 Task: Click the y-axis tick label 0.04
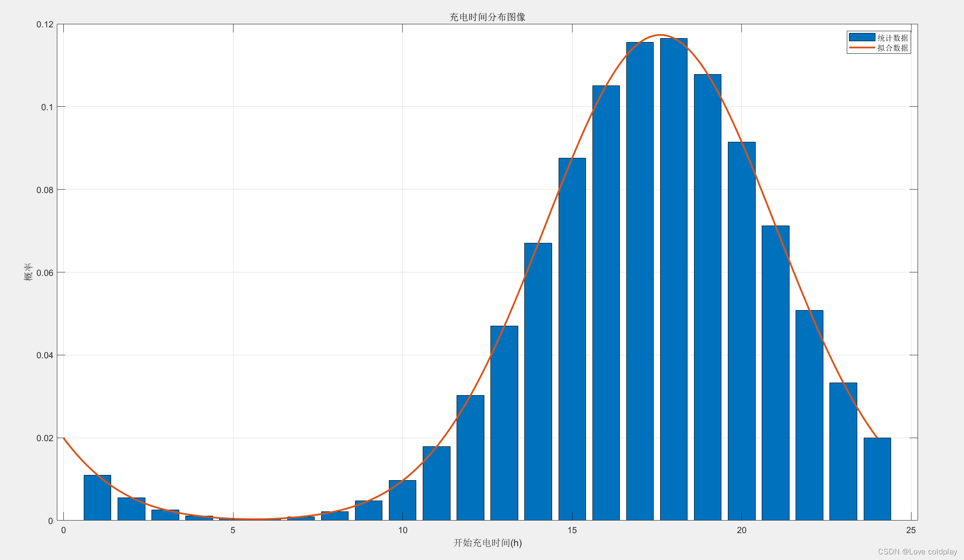(45, 355)
